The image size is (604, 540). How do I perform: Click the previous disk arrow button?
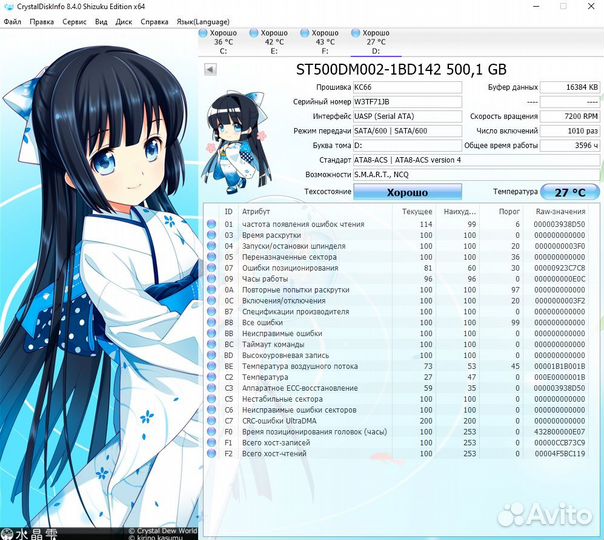[210, 70]
